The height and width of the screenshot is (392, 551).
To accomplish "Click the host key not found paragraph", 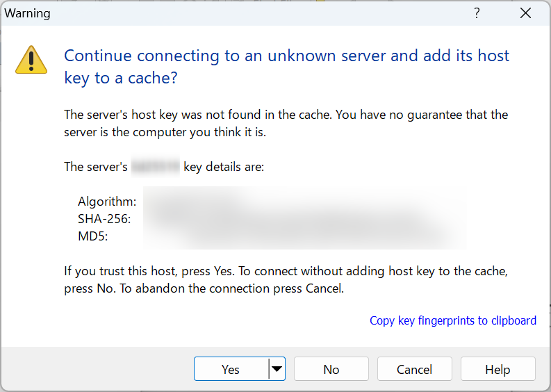I will [x=286, y=124].
